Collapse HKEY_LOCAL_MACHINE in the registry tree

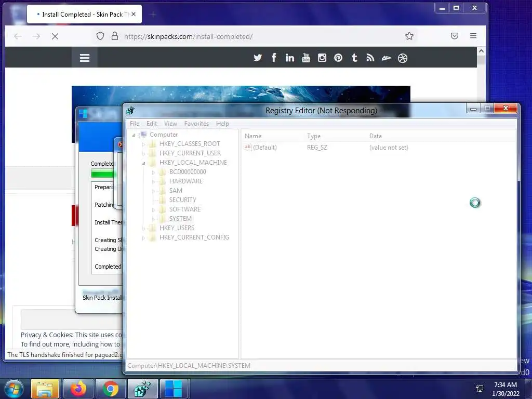coord(143,163)
